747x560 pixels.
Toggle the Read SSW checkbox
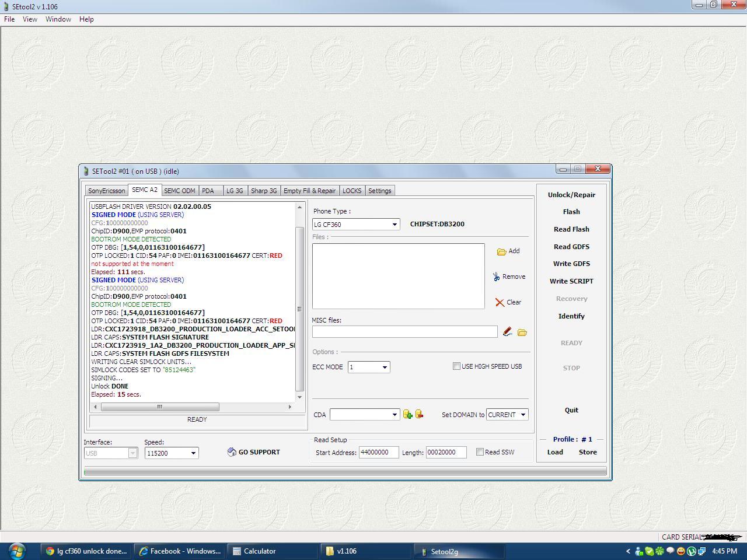point(480,452)
